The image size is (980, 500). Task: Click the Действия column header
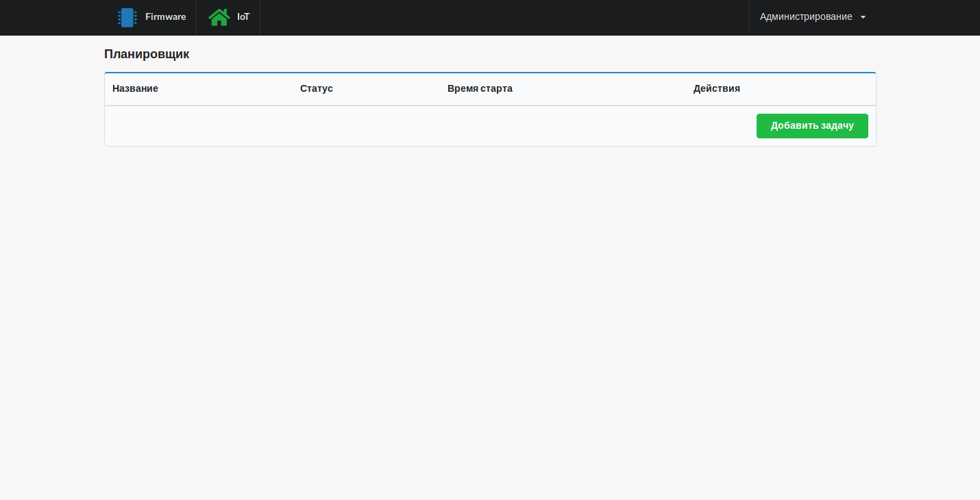717,88
